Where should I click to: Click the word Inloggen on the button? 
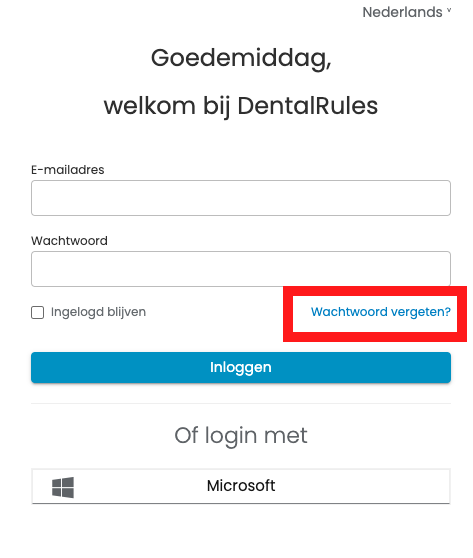coord(241,368)
